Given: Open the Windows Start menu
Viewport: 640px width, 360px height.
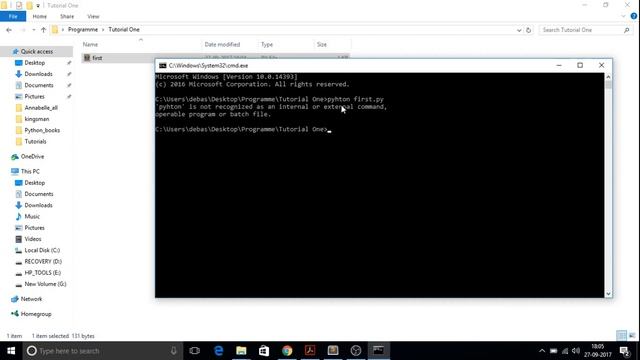Looking at the screenshot, I should click(x=11, y=351).
